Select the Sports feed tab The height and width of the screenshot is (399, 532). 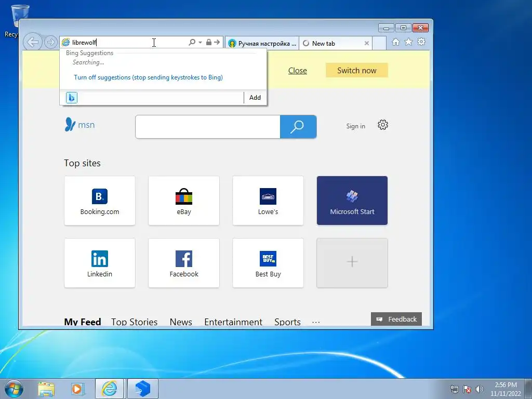(x=287, y=321)
